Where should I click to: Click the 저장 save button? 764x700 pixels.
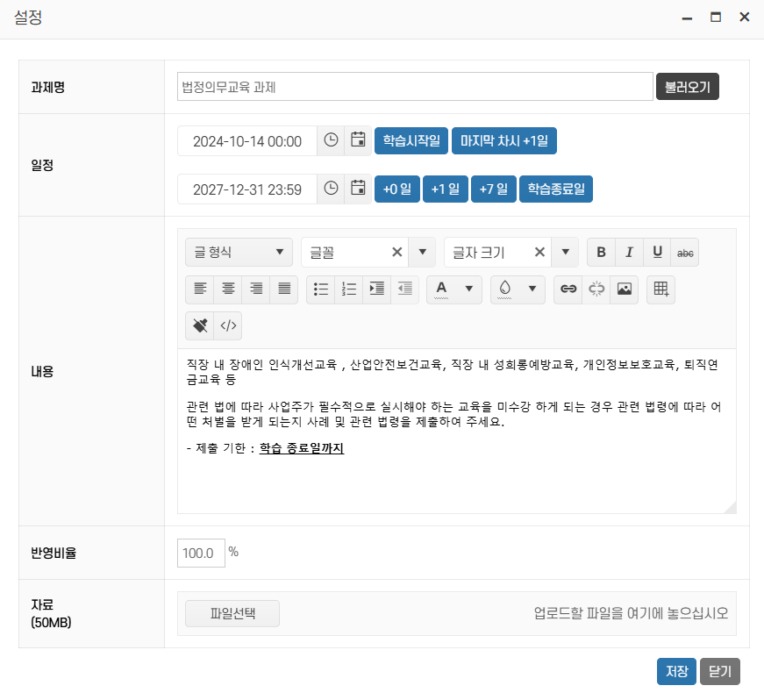coord(676,671)
